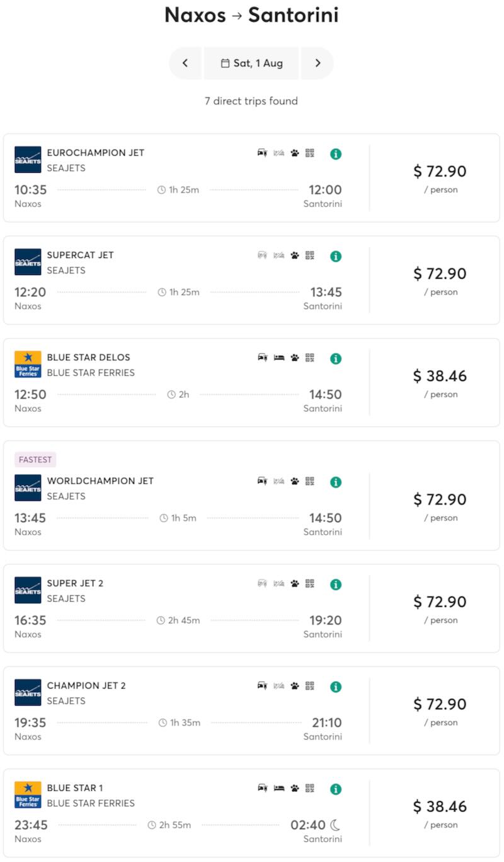The height and width of the screenshot is (862, 504).
Task: Click the FASTEST badge
Action: point(35,460)
